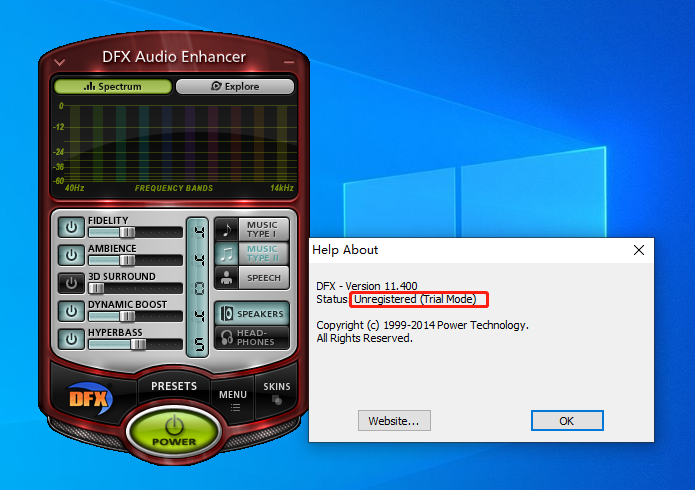Image resolution: width=695 pixels, height=490 pixels.
Task: Close the Help About dialog
Action: [x=639, y=250]
